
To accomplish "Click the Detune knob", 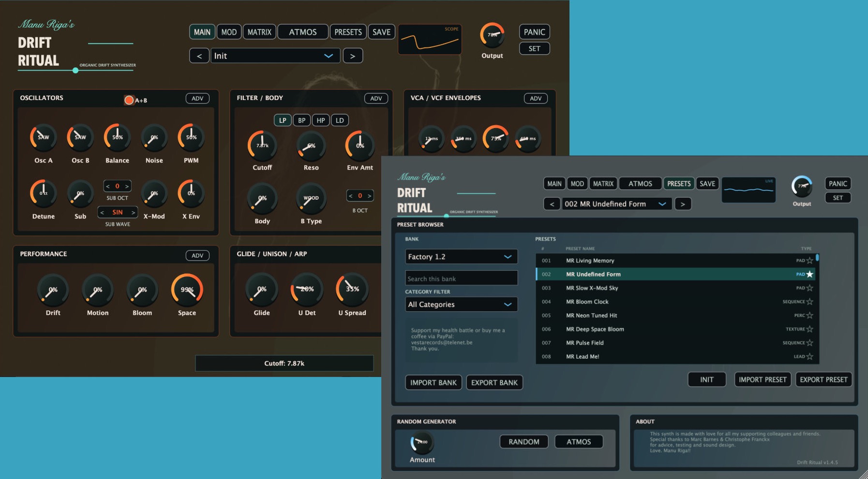I will point(44,193).
